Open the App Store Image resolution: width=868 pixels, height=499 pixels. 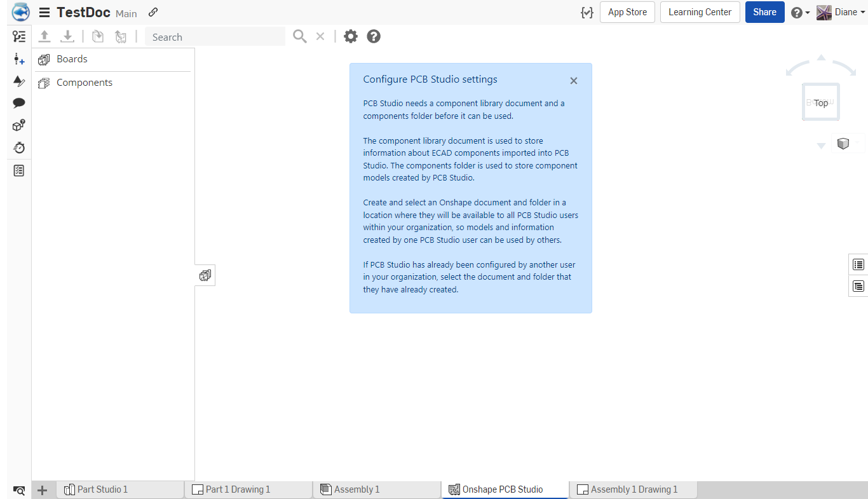point(627,12)
